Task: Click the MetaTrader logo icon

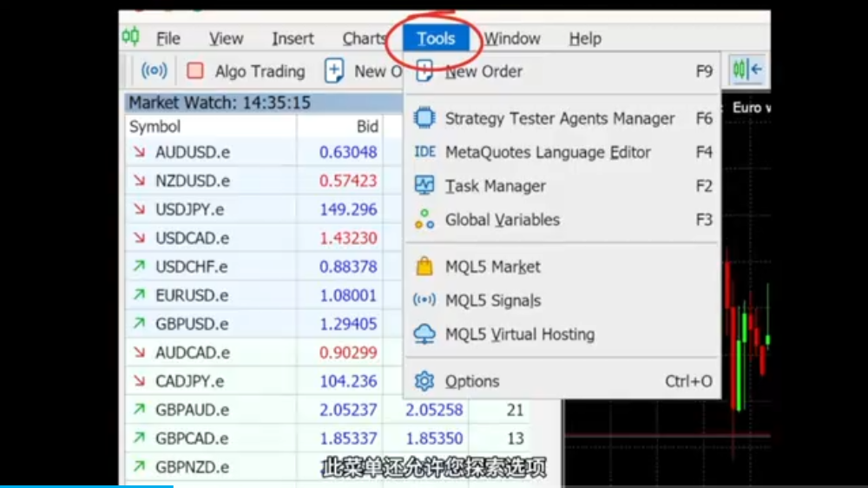Action: (x=131, y=37)
